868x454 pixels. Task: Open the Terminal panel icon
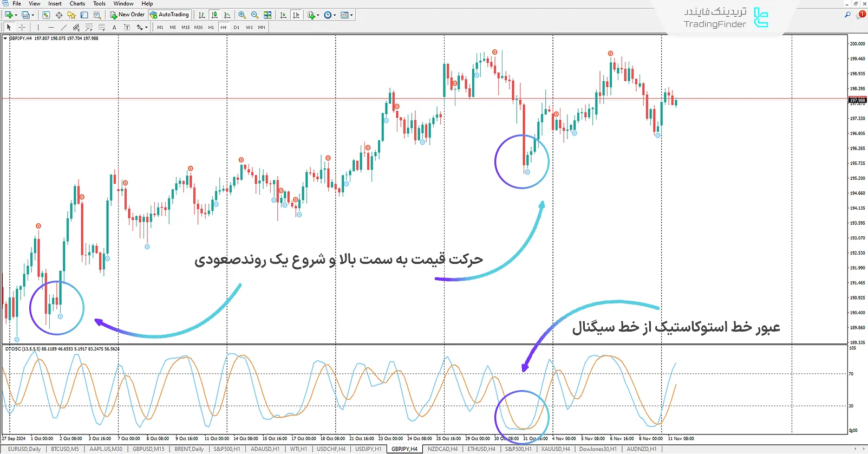[84, 15]
